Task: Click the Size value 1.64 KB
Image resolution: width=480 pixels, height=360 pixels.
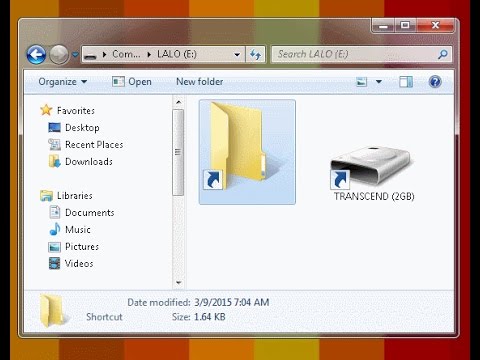Action: [x=210, y=317]
